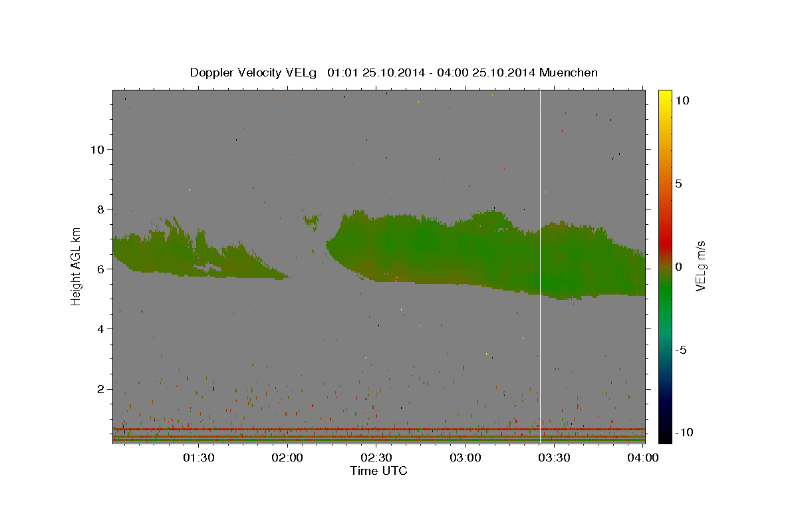The height and width of the screenshot is (532, 798).
Task: Click the small isolated cloud patch near 02:07
Action: [x=311, y=219]
